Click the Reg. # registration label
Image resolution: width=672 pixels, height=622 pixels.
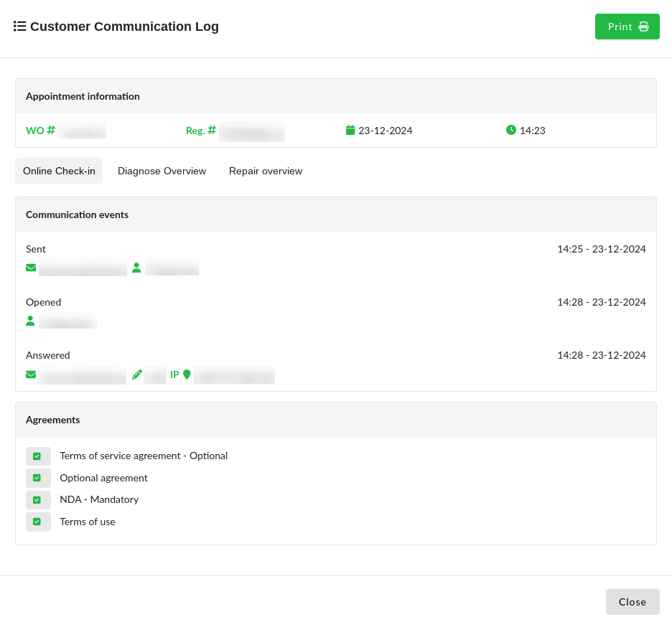tap(200, 131)
